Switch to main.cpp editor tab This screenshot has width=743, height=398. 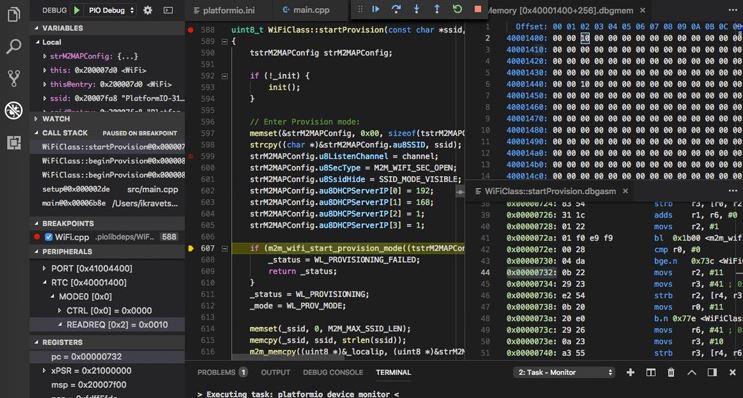tap(306, 10)
